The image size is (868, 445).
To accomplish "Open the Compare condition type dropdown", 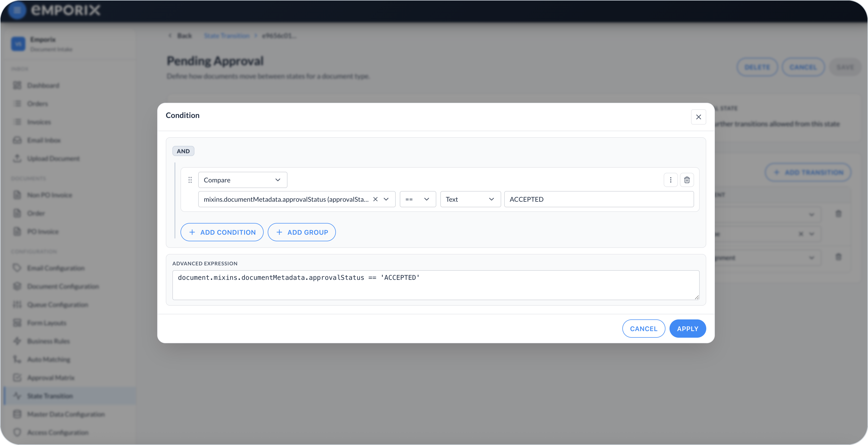I will pyautogui.click(x=243, y=180).
